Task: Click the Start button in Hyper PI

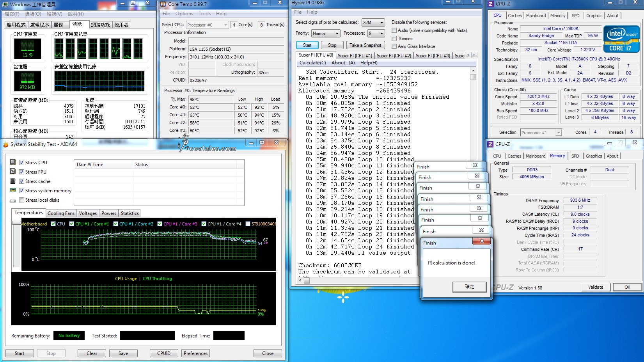Action: (307, 45)
